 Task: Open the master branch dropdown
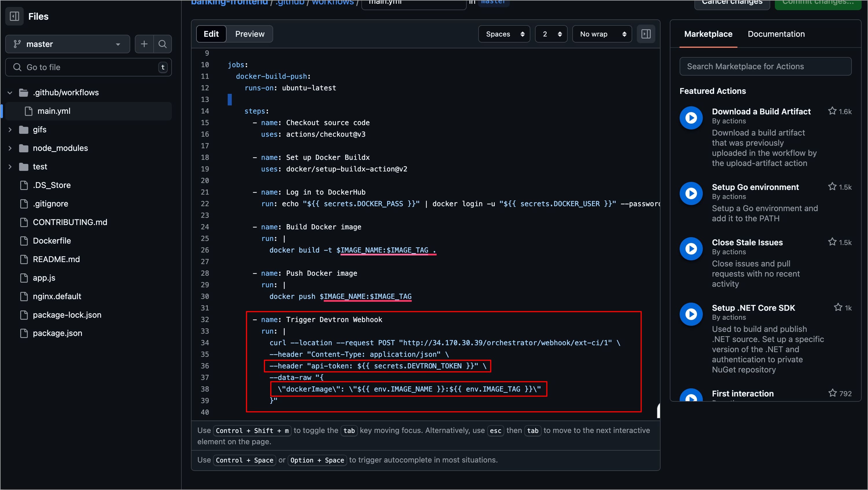[x=67, y=44]
